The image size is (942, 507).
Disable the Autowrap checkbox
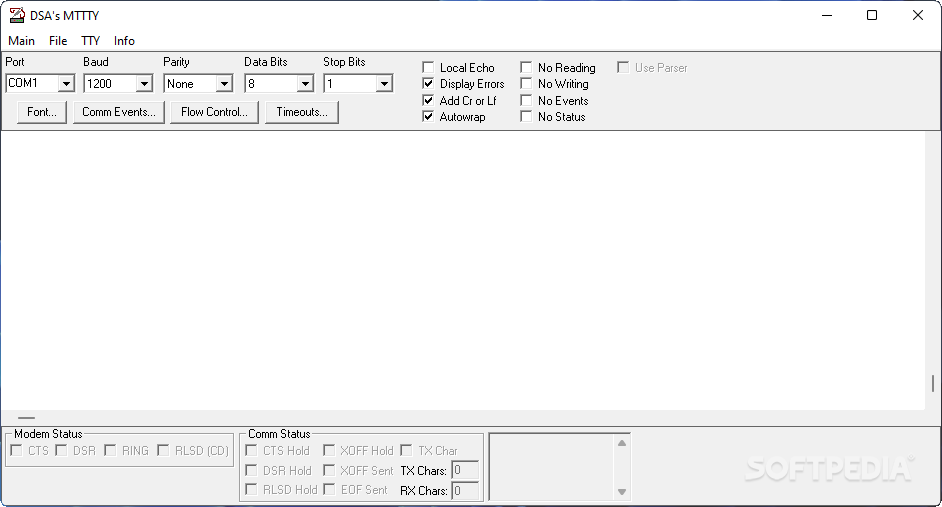coord(428,117)
